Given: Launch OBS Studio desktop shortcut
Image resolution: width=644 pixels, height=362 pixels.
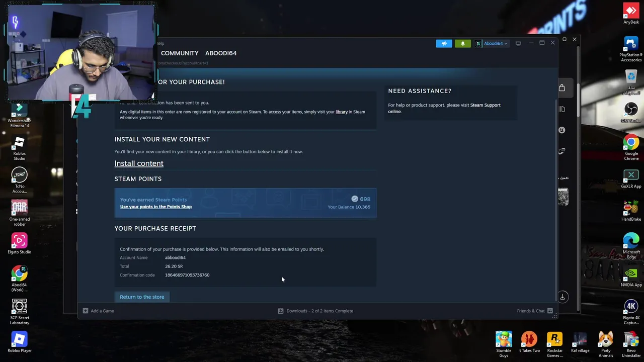Looking at the screenshot, I should click(x=631, y=112).
